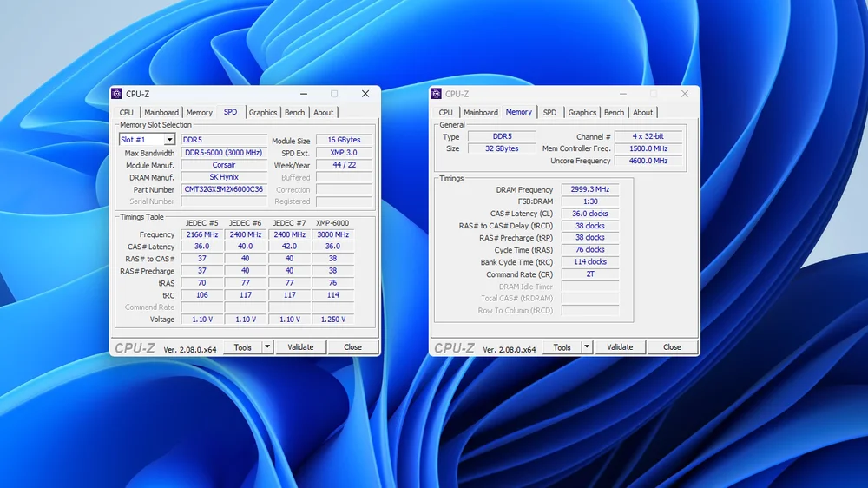This screenshot has height=488, width=868.
Task: Select the 'DDR5-6000 (3000 MHz)' Max Bandwidth value
Action: coord(224,152)
